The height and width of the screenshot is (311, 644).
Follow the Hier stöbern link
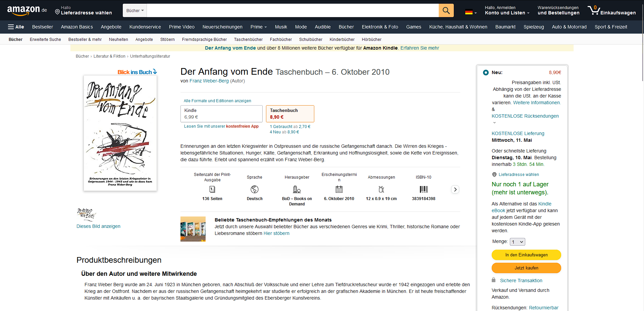pyautogui.click(x=276, y=233)
